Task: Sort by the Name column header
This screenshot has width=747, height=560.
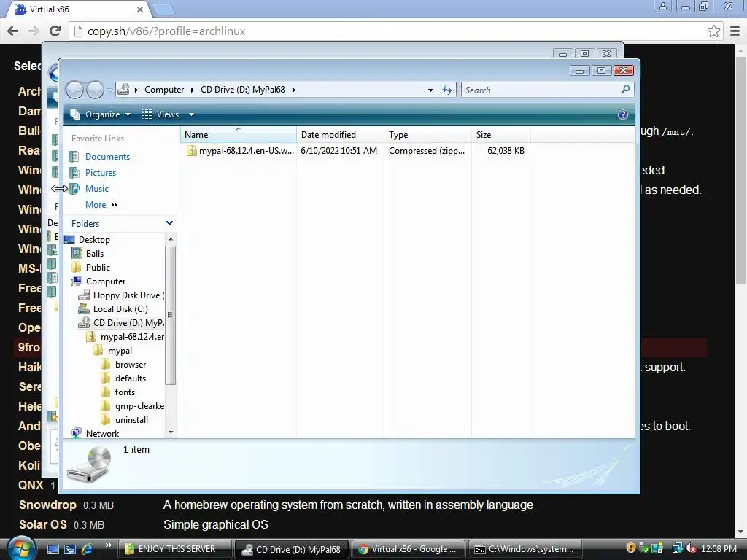Action: (x=239, y=135)
